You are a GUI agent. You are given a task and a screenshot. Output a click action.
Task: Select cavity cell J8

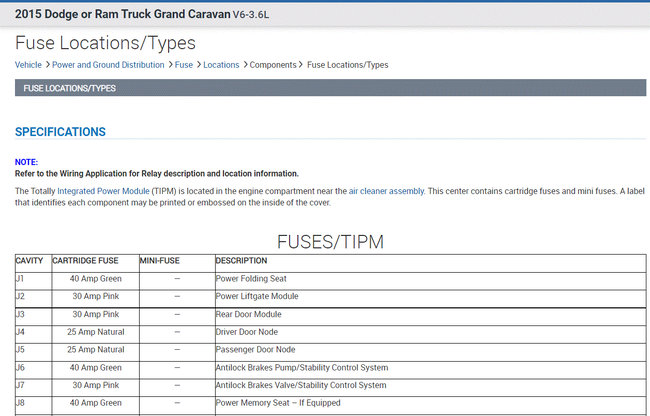33,403
